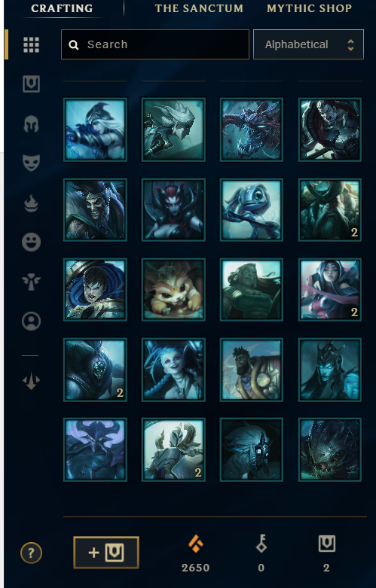
Task: Filter loot by eternals flame icon
Action: [x=31, y=203]
